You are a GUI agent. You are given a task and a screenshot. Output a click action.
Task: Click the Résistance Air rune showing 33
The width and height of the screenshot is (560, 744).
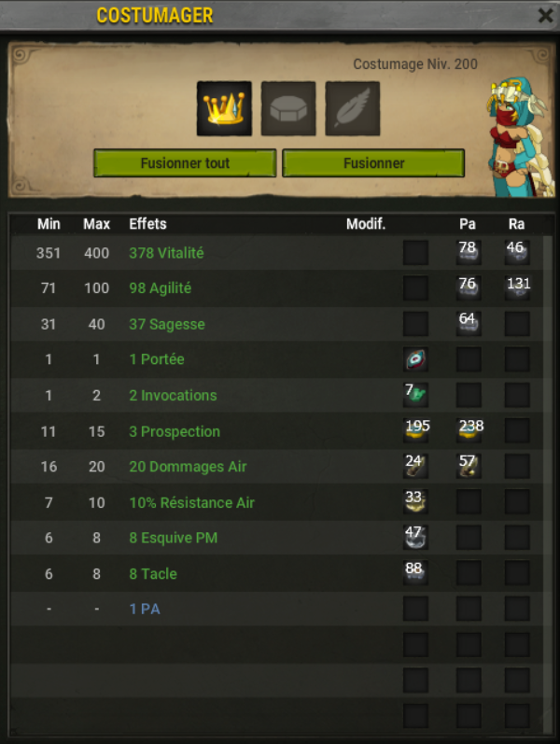(415, 502)
